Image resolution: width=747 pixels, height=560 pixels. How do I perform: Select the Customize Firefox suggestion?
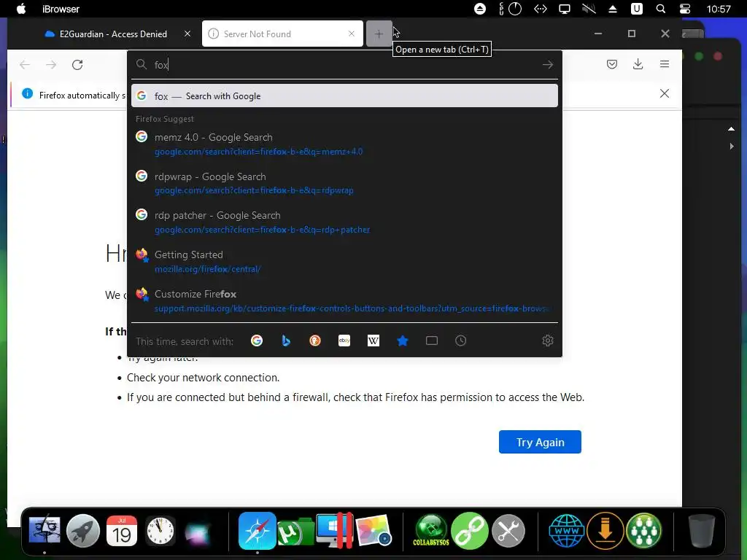point(344,300)
